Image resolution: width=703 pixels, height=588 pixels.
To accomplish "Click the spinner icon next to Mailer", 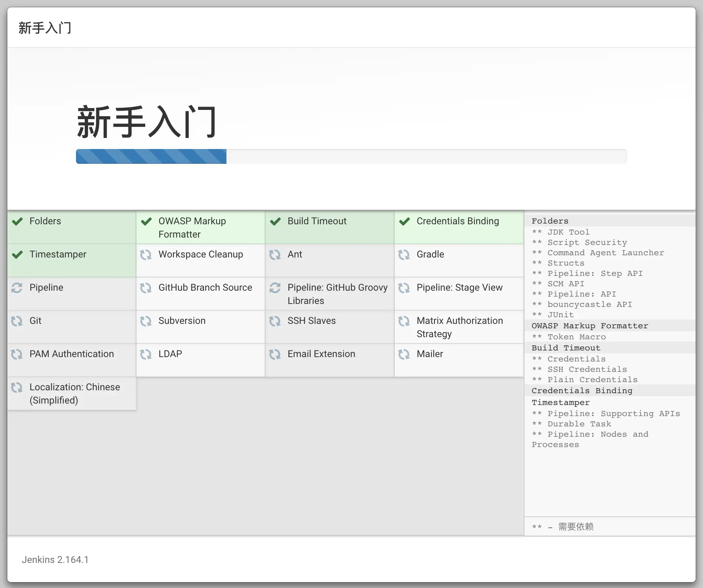I will point(405,354).
